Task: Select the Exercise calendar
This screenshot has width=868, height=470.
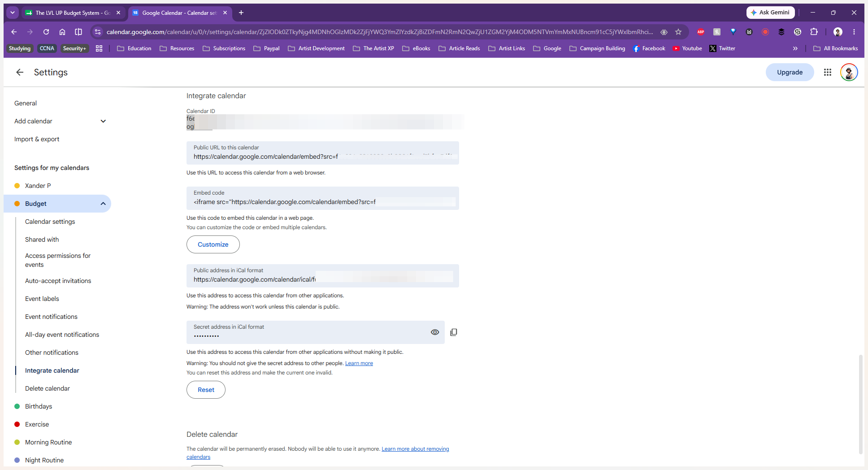Action: pos(37,424)
